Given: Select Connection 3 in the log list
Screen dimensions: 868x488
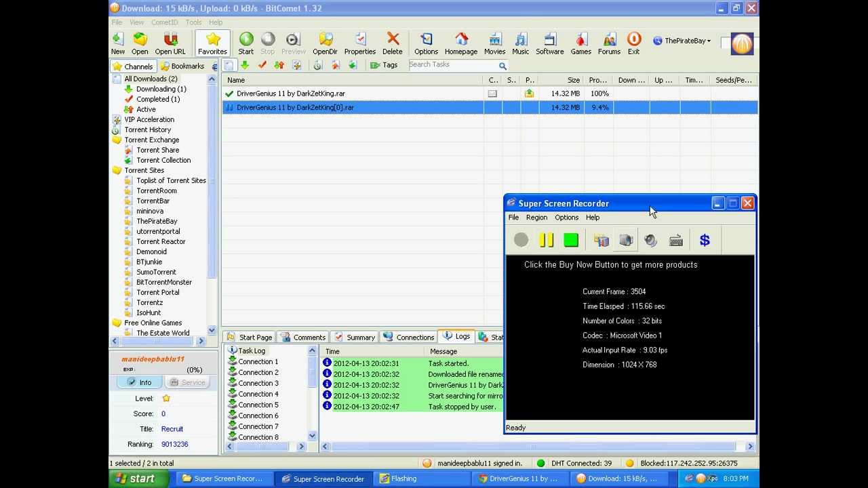Looking at the screenshot, I should point(258,383).
